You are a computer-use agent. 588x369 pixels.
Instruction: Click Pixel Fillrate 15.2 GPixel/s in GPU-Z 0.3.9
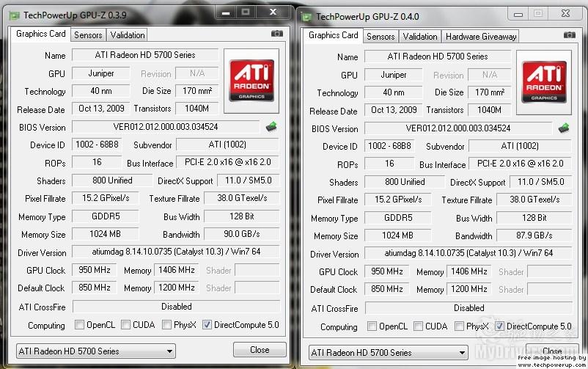[106, 198]
